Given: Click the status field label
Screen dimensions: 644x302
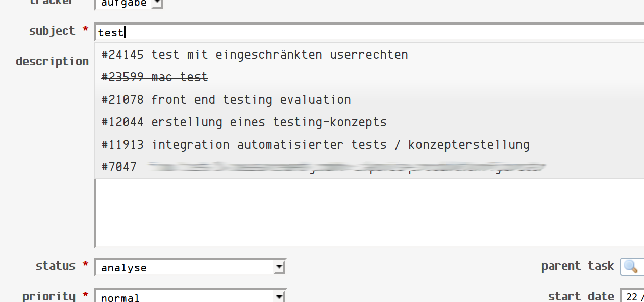Looking at the screenshot, I should pyautogui.click(x=56, y=266).
